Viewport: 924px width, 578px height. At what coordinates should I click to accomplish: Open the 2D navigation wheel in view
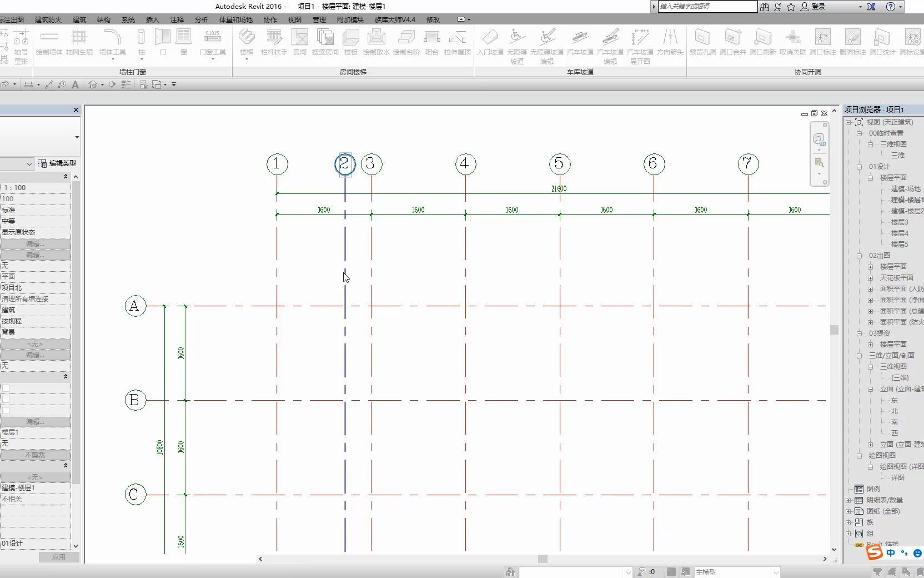click(x=818, y=139)
